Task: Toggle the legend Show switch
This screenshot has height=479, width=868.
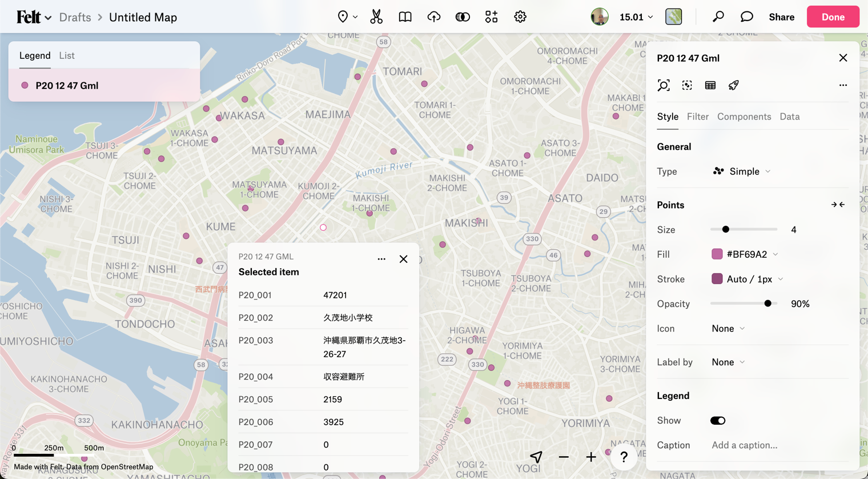Action: click(x=718, y=421)
